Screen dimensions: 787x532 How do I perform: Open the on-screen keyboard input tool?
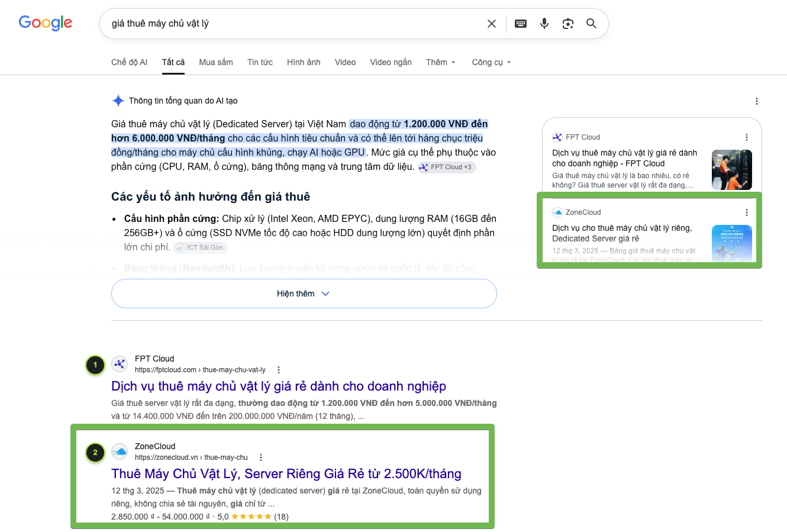click(x=521, y=24)
